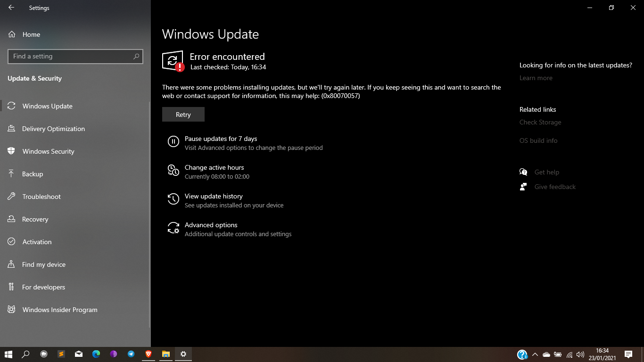Open File Explorer from the taskbar
This screenshot has width=644, height=362.
[166, 354]
